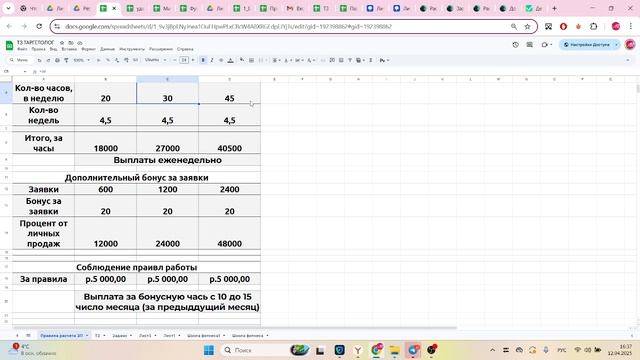Select the Заявки row label cell
Screen dimensions: 640x360
coord(43,189)
